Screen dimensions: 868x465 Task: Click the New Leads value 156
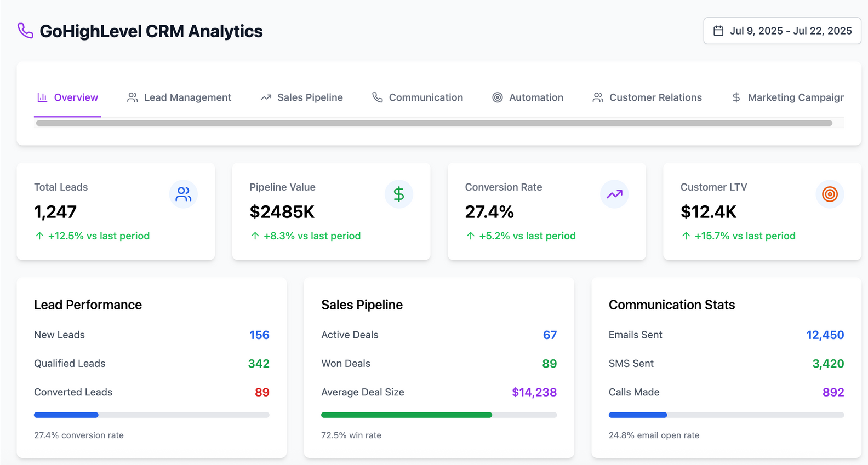click(x=259, y=335)
